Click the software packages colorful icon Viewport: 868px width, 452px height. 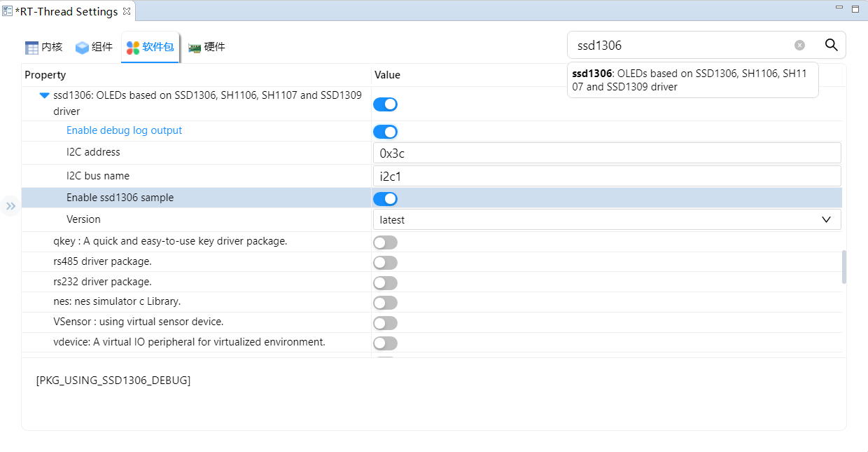[x=133, y=48]
